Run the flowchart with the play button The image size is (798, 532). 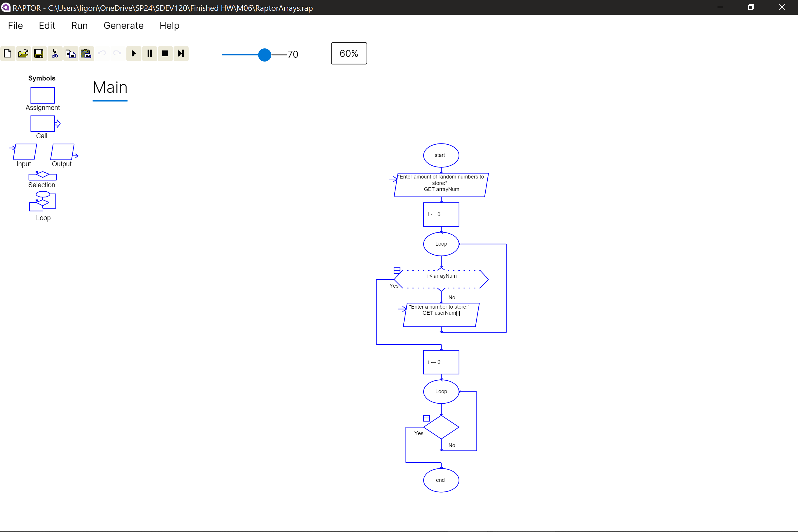pos(133,53)
